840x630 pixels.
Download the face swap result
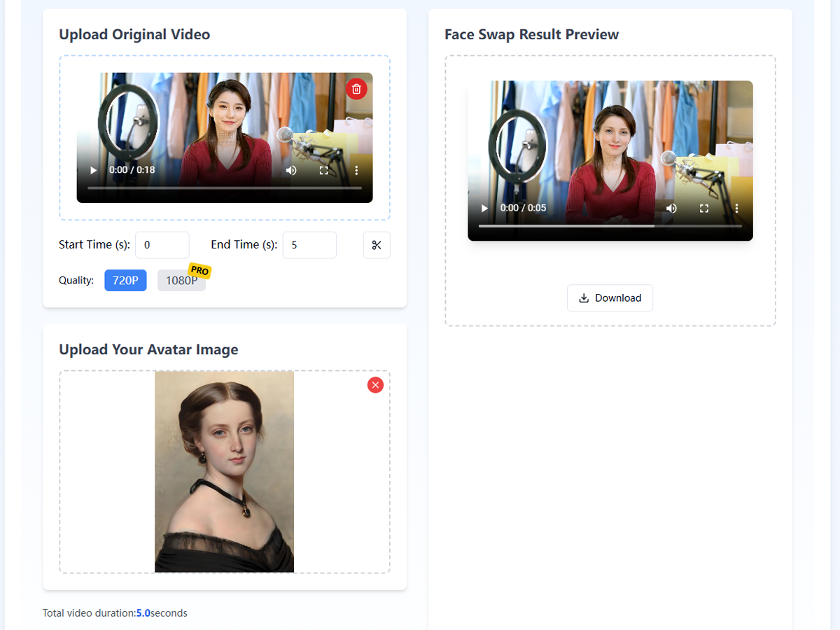point(610,297)
